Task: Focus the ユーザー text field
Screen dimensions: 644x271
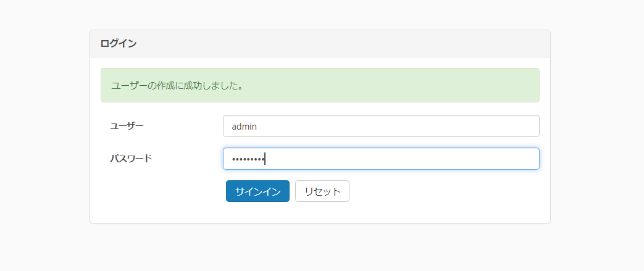Action: 381,126
